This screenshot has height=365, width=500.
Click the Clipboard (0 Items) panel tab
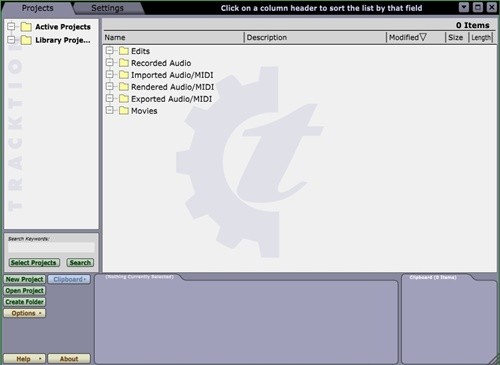coord(433,277)
